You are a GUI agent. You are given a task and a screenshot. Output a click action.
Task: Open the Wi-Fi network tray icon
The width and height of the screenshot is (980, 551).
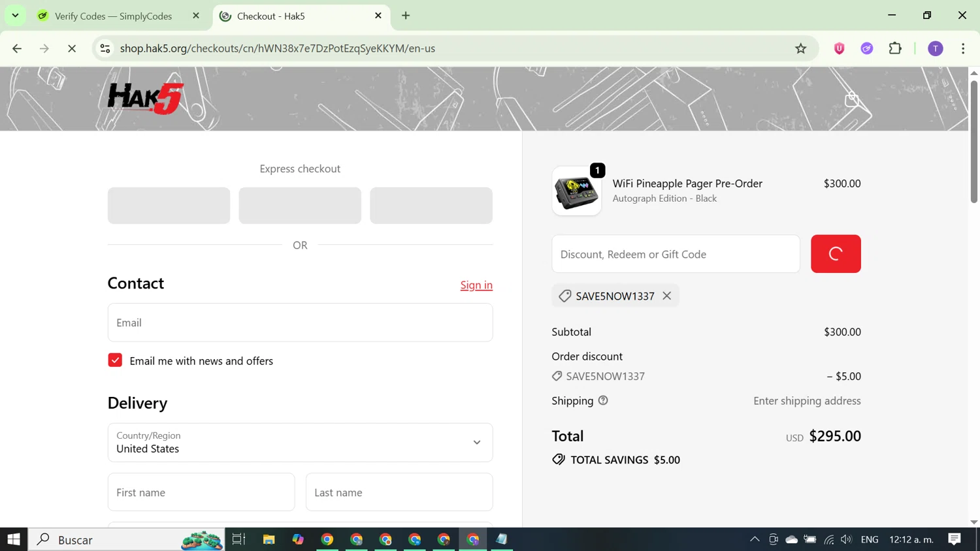click(828, 539)
